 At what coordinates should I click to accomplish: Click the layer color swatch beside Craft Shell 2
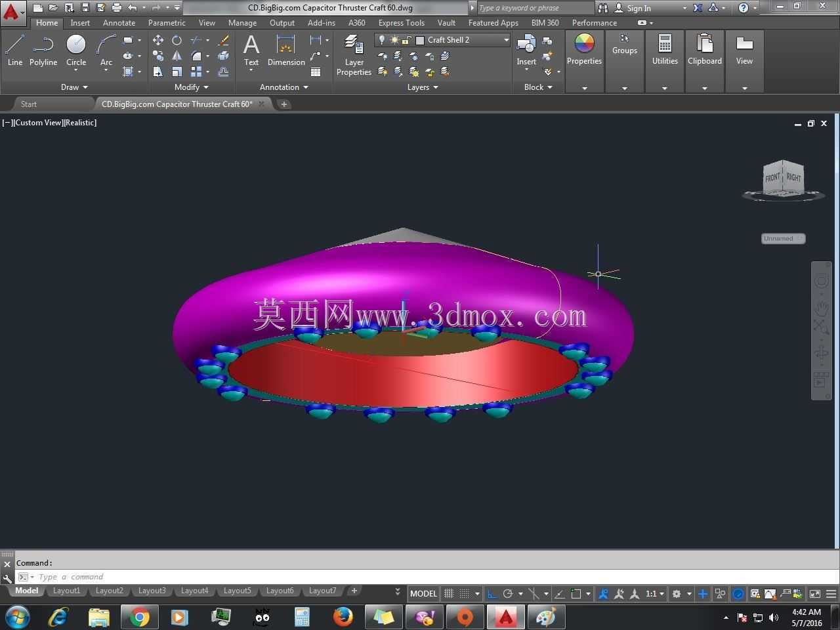point(420,40)
